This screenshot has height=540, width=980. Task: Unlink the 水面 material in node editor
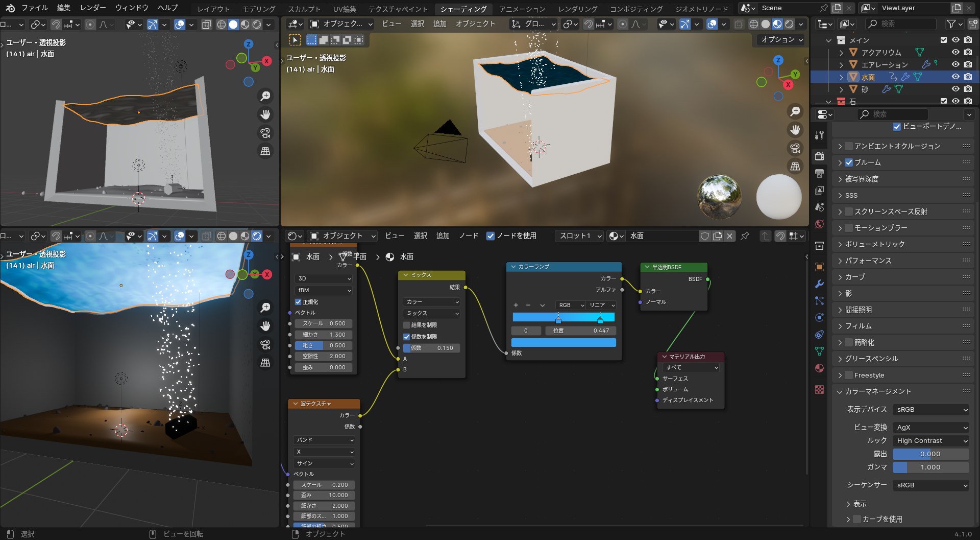[x=730, y=236]
